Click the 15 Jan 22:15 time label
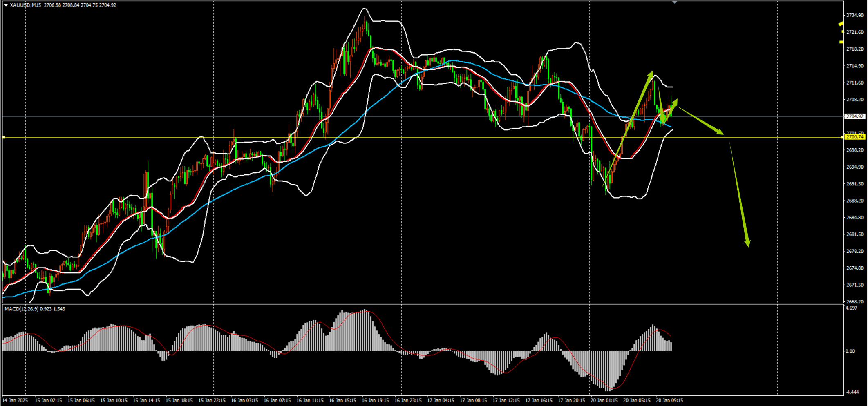Screen dimensions: 868x406 coord(212,400)
